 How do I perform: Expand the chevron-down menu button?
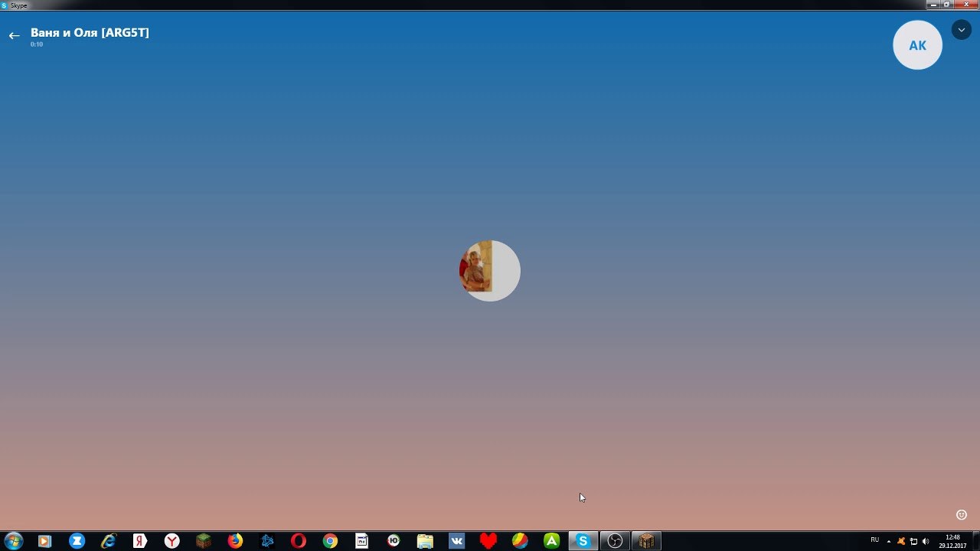click(961, 31)
